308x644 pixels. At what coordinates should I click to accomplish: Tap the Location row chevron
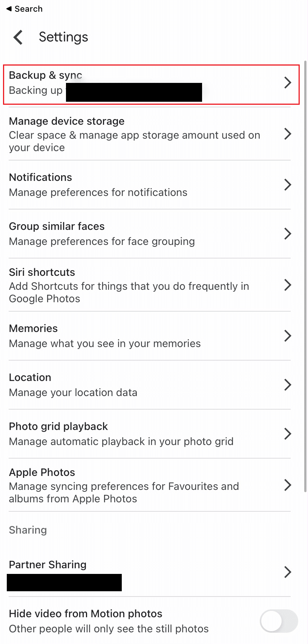pos(288,385)
